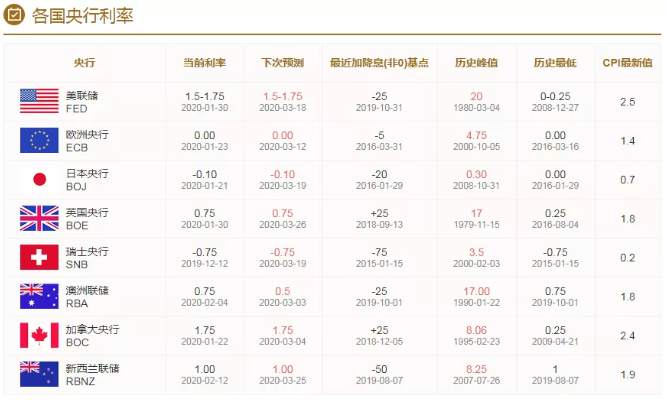Select the 加拿大央行 BOC bank name
666x408 pixels.
92,336
